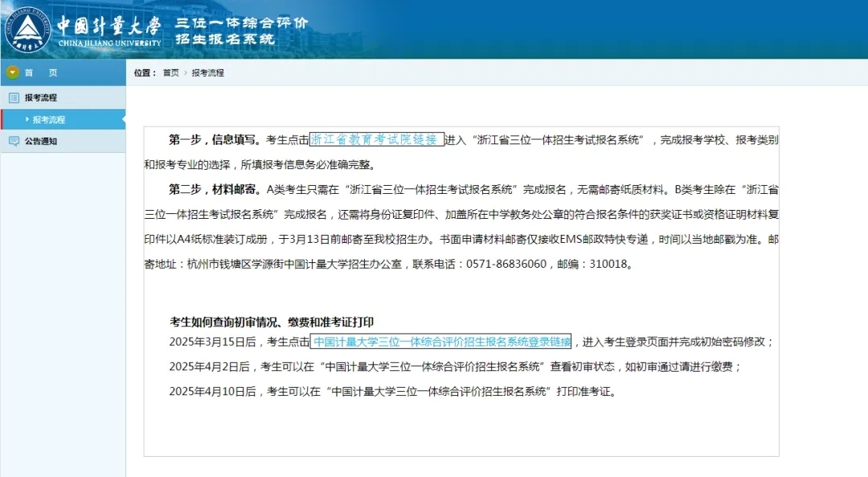Open the 浙江省教育考试院链接 hyperlink
868x477 pixels.
coord(376,139)
